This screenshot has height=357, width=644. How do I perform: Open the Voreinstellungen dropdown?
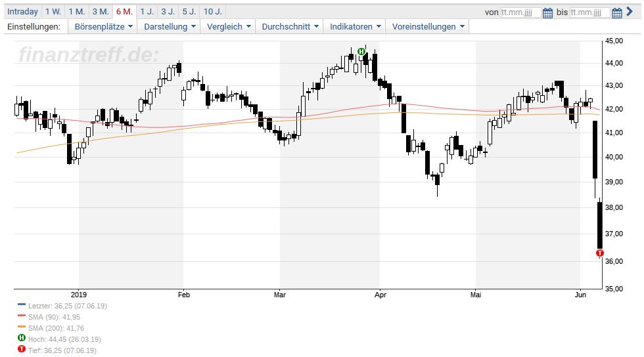pos(428,27)
